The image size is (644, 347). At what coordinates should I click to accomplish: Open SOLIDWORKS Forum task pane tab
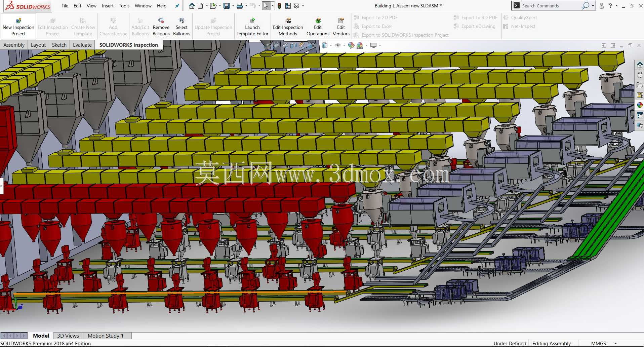pos(640,125)
